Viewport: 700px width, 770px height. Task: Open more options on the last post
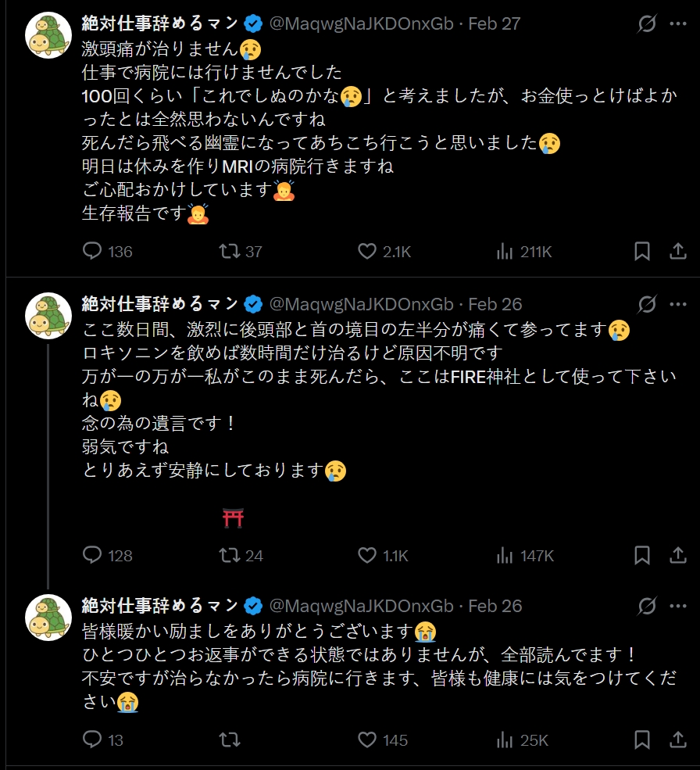point(678,606)
